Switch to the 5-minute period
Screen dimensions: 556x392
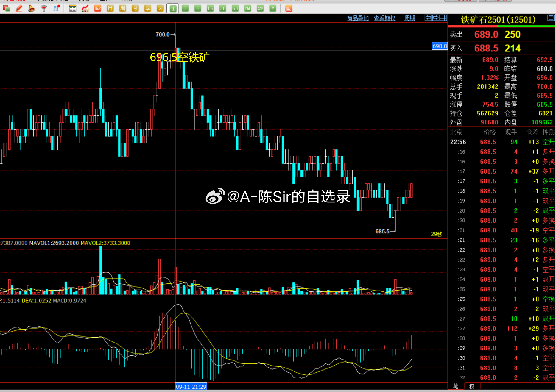(x=198, y=8)
